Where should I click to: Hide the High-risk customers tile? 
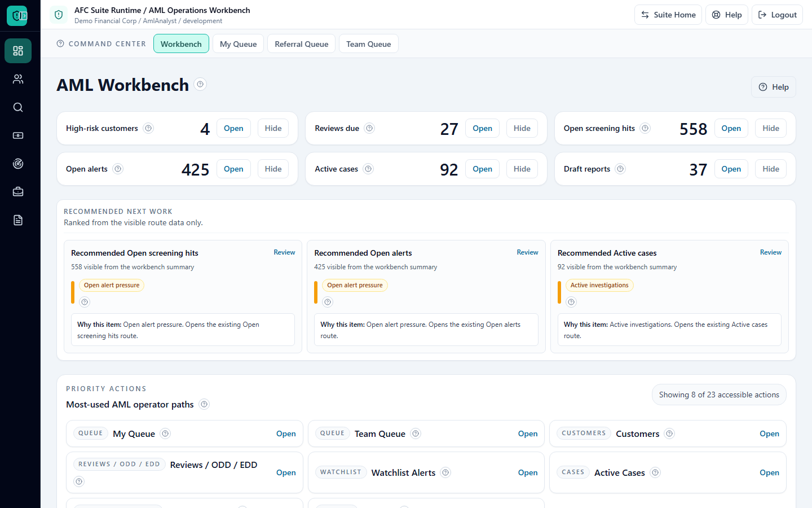click(273, 128)
